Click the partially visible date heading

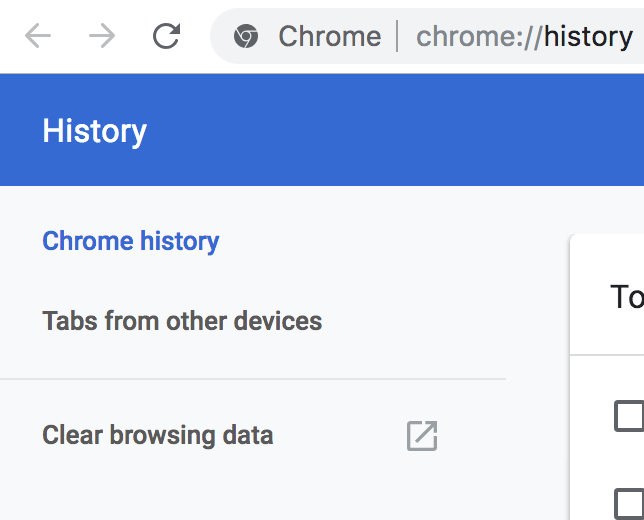pyautogui.click(x=627, y=297)
